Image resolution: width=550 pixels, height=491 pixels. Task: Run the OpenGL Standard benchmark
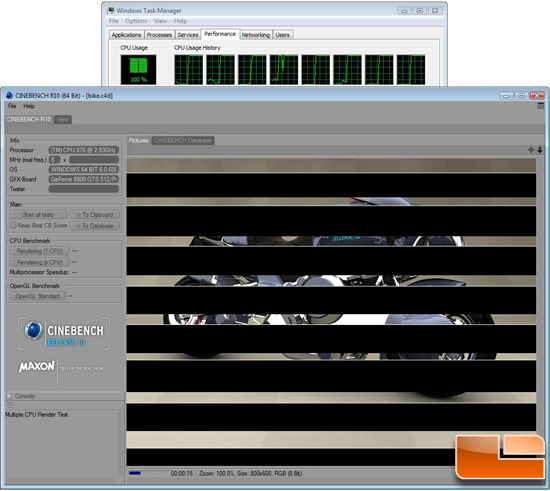coord(38,296)
